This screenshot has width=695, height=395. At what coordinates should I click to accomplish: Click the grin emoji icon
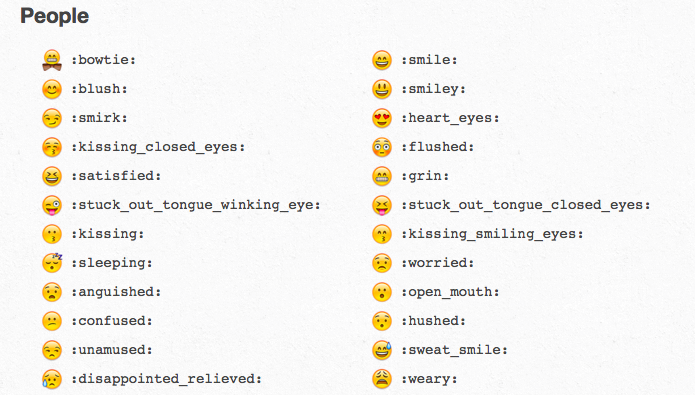click(x=382, y=176)
